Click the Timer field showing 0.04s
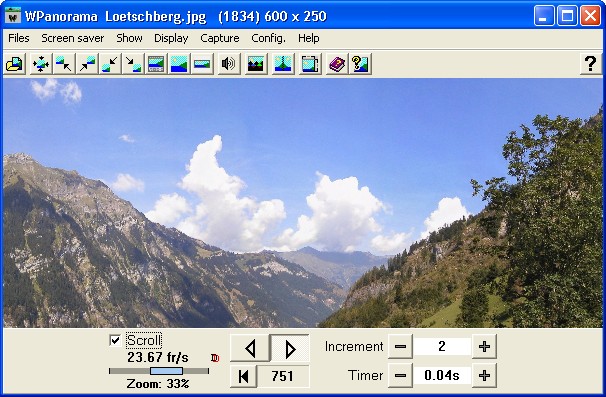This screenshot has width=606, height=397. (x=442, y=375)
